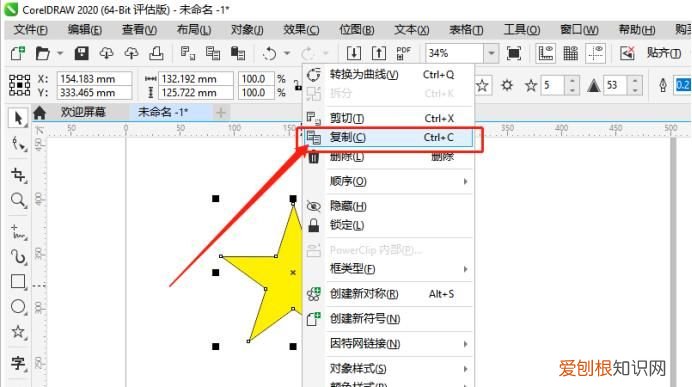This screenshot has width=692, height=387.
Task: Add a new document with plus tab
Action: coord(221,113)
